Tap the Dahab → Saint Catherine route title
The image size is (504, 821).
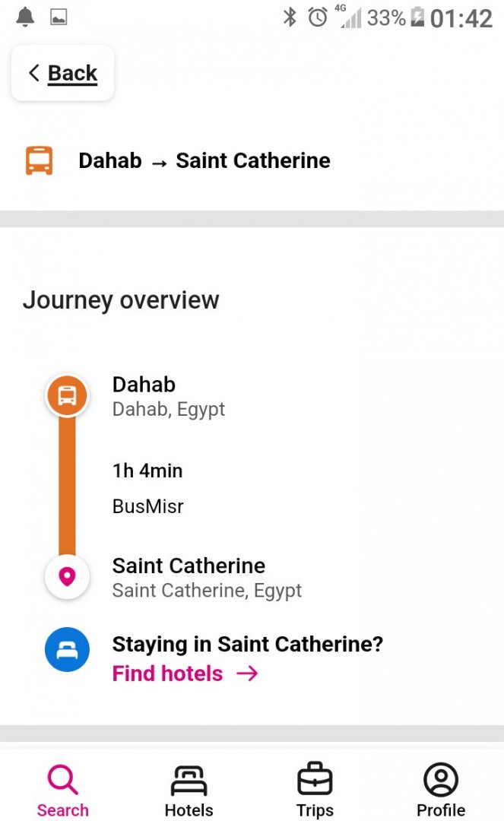pos(204,160)
